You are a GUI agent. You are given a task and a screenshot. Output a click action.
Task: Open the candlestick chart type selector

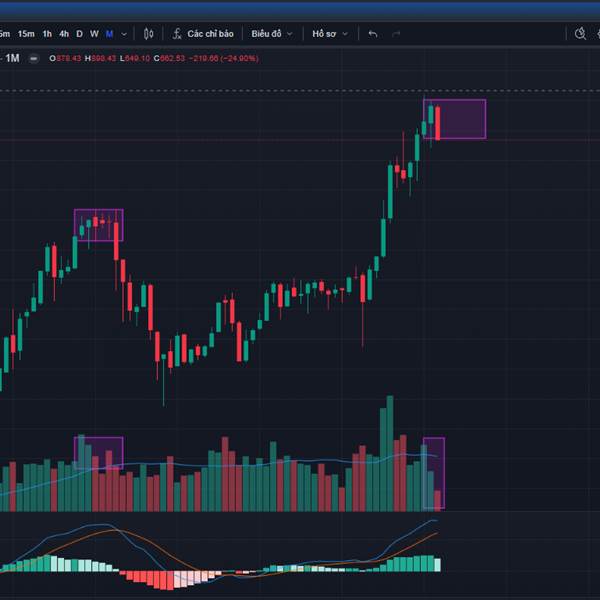[148, 34]
